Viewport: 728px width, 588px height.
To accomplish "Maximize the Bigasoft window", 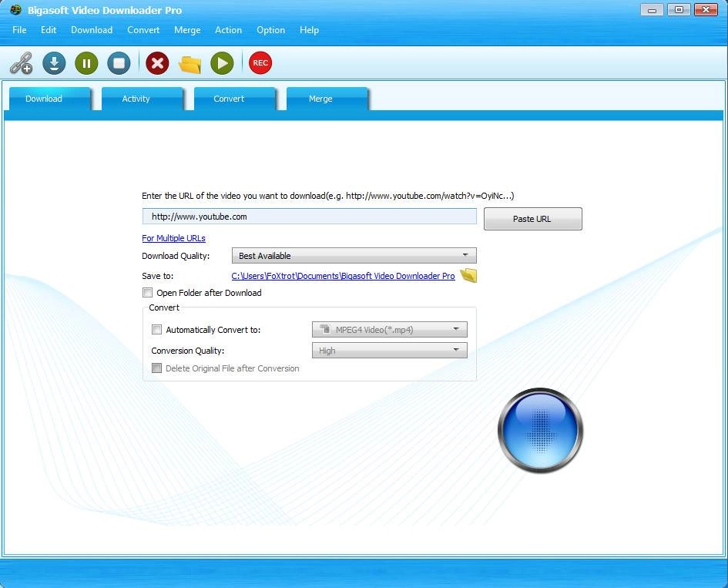I will click(x=679, y=10).
